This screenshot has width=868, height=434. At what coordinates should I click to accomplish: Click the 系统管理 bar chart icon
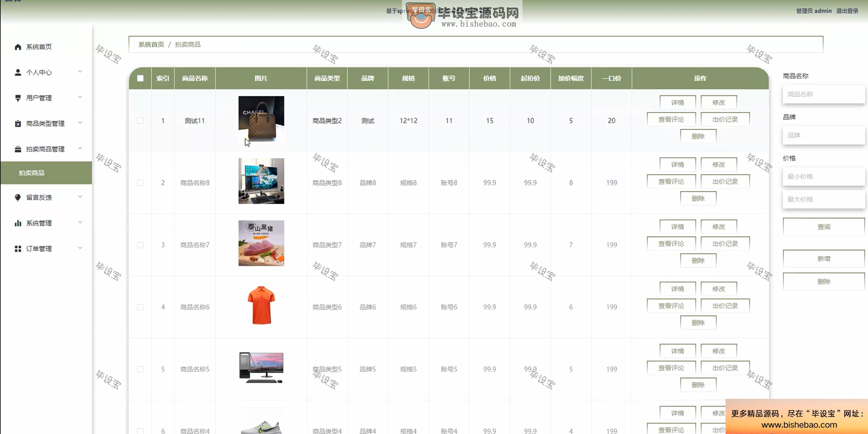pyautogui.click(x=18, y=223)
